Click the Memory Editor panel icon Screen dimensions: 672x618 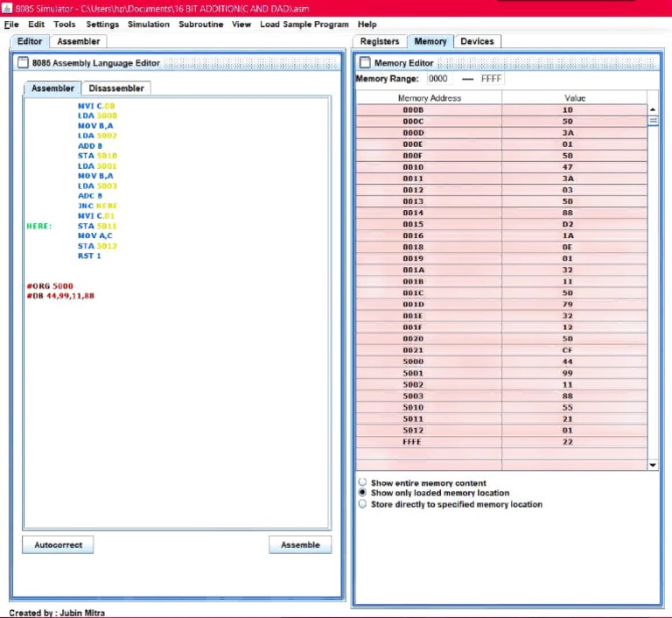pos(365,63)
